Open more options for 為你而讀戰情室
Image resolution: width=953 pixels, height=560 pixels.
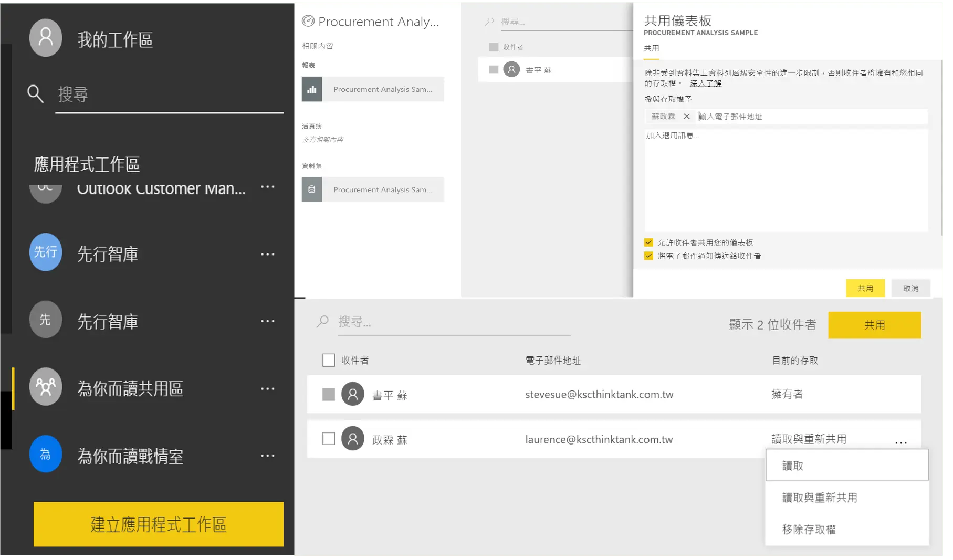[x=268, y=457]
